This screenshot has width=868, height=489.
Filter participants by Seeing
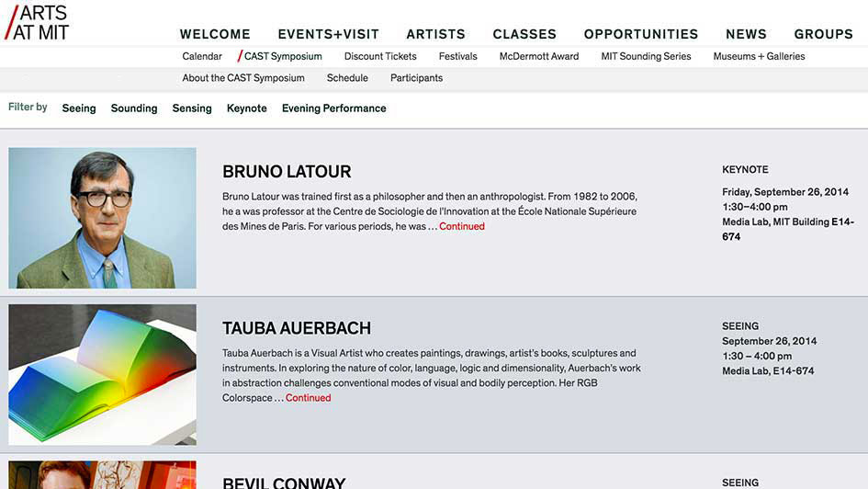coord(79,108)
